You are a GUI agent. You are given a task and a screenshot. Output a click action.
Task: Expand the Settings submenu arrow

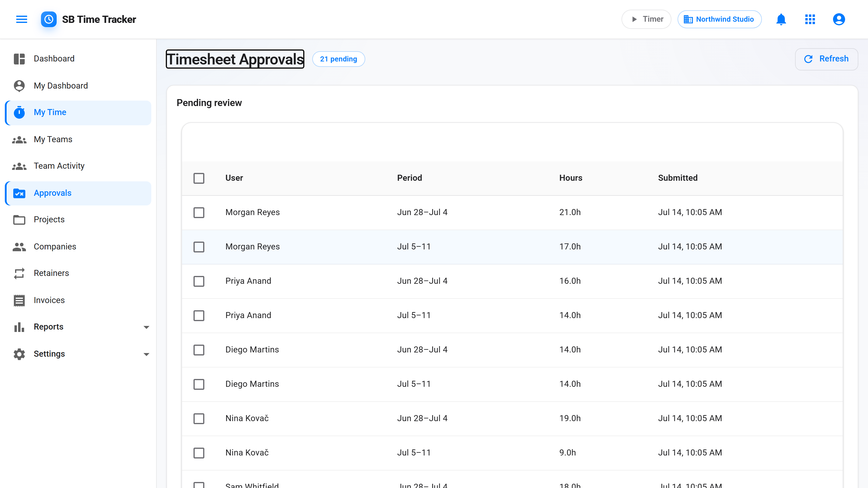click(146, 354)
